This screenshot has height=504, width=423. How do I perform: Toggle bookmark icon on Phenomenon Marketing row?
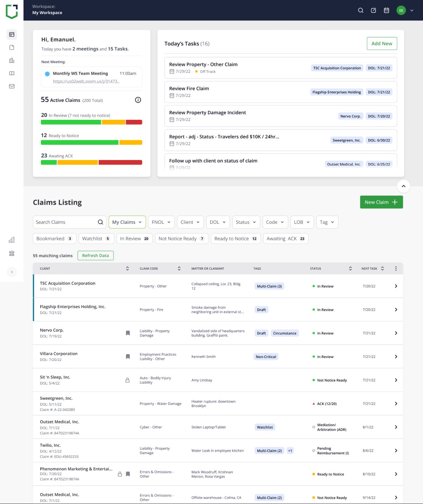(128, 474)
